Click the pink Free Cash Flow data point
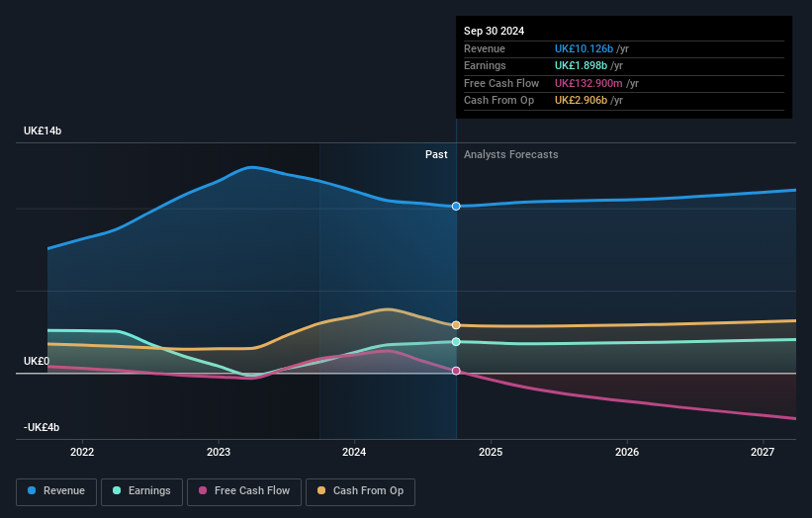 click(456, 371)
